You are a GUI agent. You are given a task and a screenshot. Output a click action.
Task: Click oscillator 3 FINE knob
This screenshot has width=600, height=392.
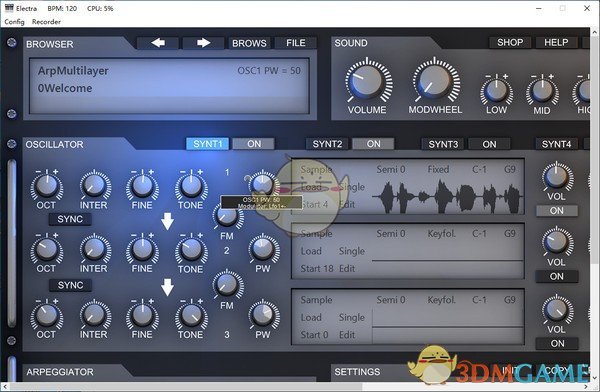[142, 315]
